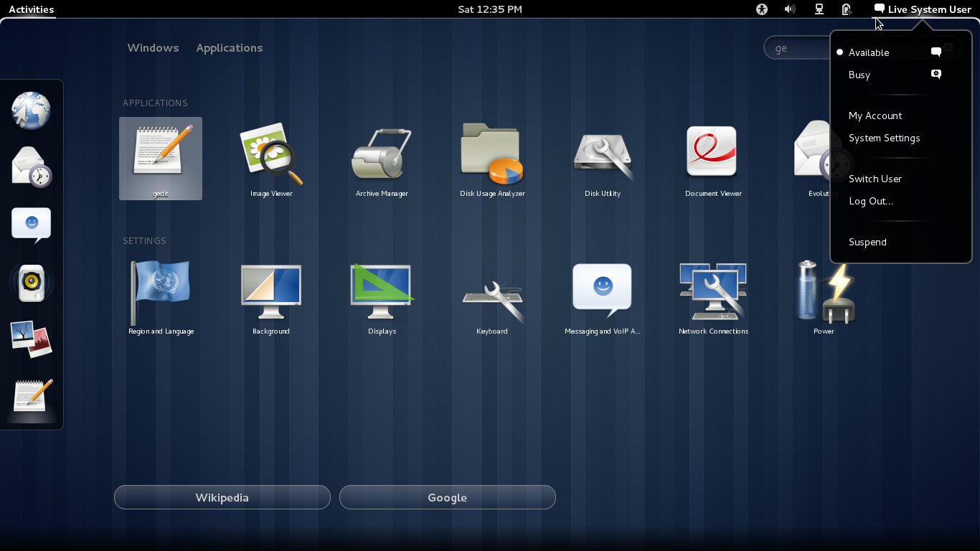
Task: Switch to the Windows tab
Action: click(153, 47)
